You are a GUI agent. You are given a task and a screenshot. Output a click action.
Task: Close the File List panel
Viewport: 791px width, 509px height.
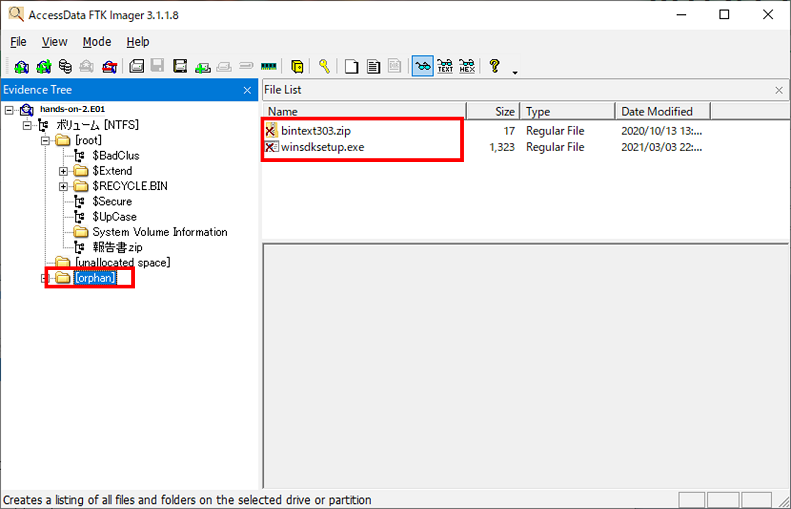coord(779,90)
